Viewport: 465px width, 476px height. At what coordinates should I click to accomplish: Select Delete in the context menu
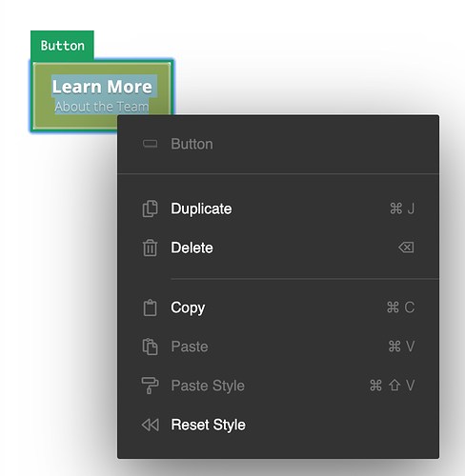click(278, 248)
